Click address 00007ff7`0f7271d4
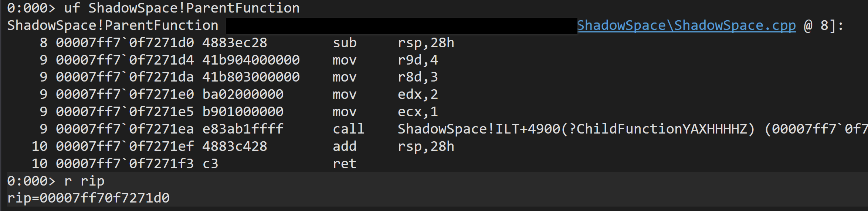 coord(125,60)
